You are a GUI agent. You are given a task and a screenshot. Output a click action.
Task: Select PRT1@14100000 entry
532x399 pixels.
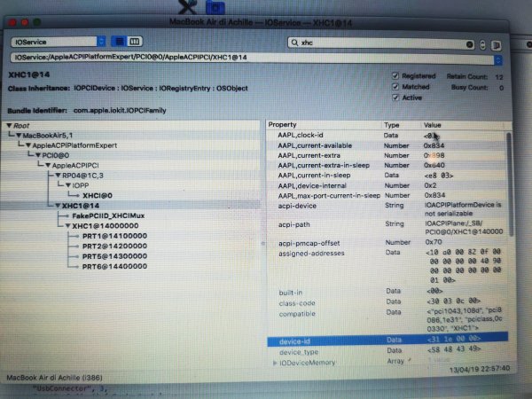pyautogui.click(x=114, y=236)
